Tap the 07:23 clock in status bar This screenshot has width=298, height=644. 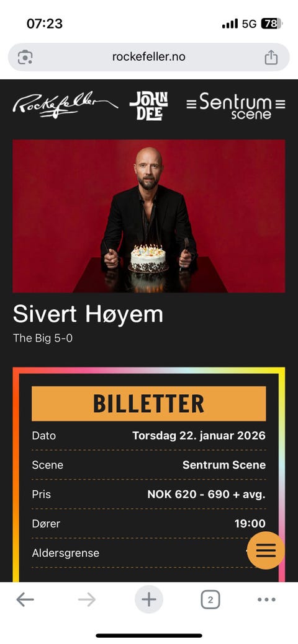(45, 24)
